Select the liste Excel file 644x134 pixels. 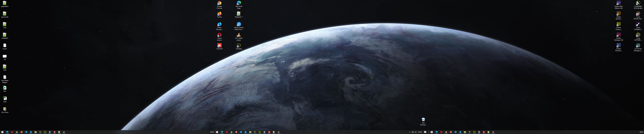click(x=5, y=89)
